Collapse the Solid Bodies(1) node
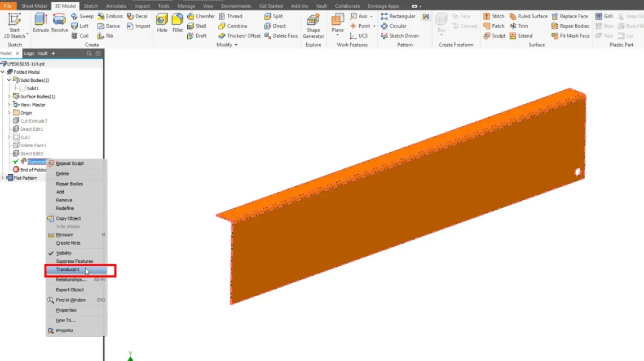 coord(9,80)
